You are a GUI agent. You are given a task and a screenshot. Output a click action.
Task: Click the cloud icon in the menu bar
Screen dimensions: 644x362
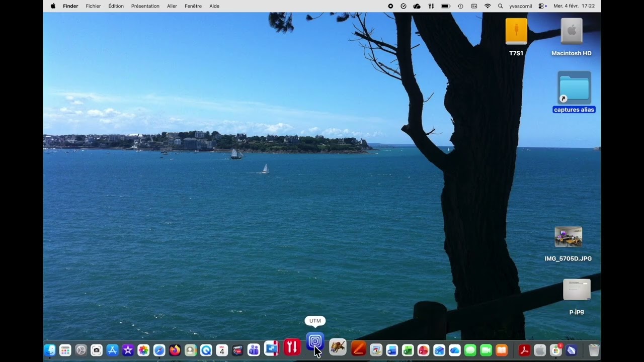coord(417,6)
